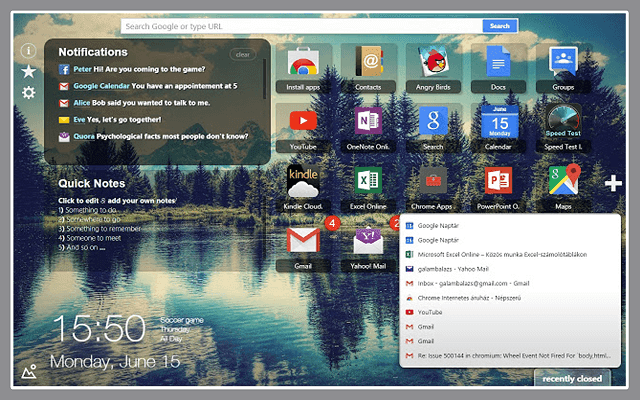The image size is (640, 400).
Task: Open the Angry Birds app icon
Action: point(433,66)
